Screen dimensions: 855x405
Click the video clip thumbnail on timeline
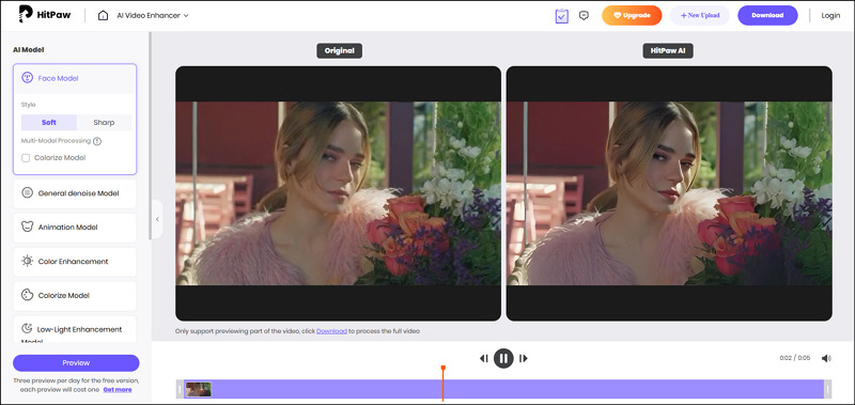[x=198, y=389]
